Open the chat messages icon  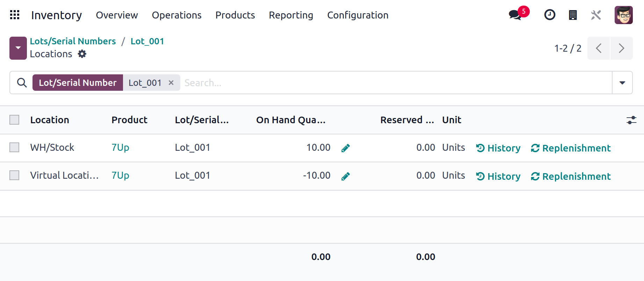coord(515,15)
